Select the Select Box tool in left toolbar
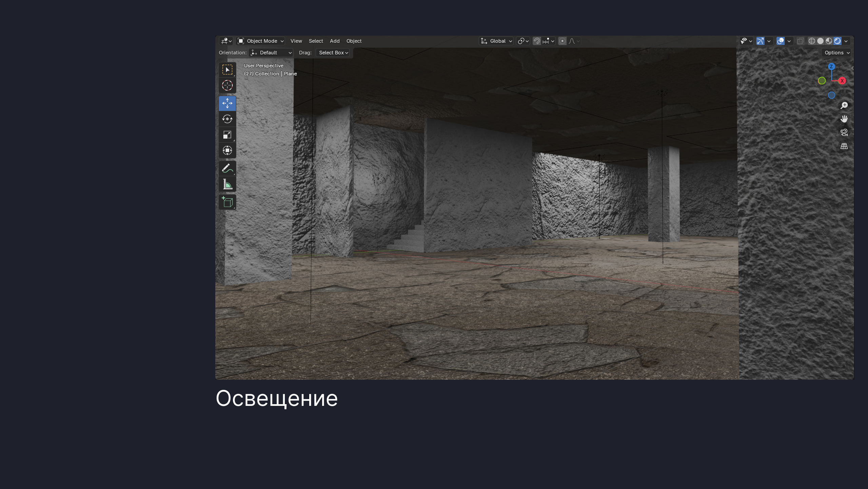The width and height of the screenshot is (868, 489). coord(227,70)
